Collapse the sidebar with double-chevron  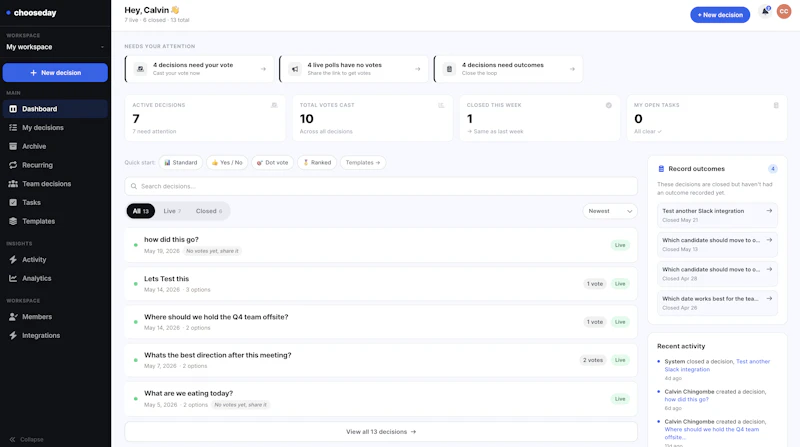coord(12,439)
